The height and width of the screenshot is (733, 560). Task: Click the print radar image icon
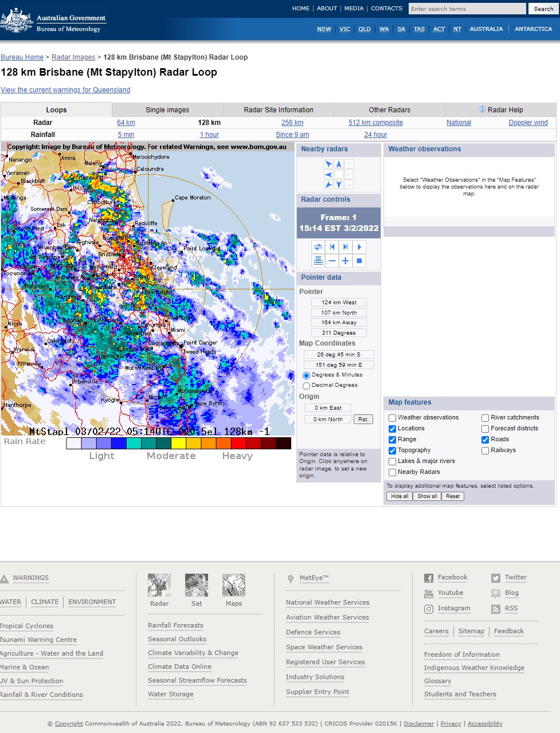click(318, 261)
